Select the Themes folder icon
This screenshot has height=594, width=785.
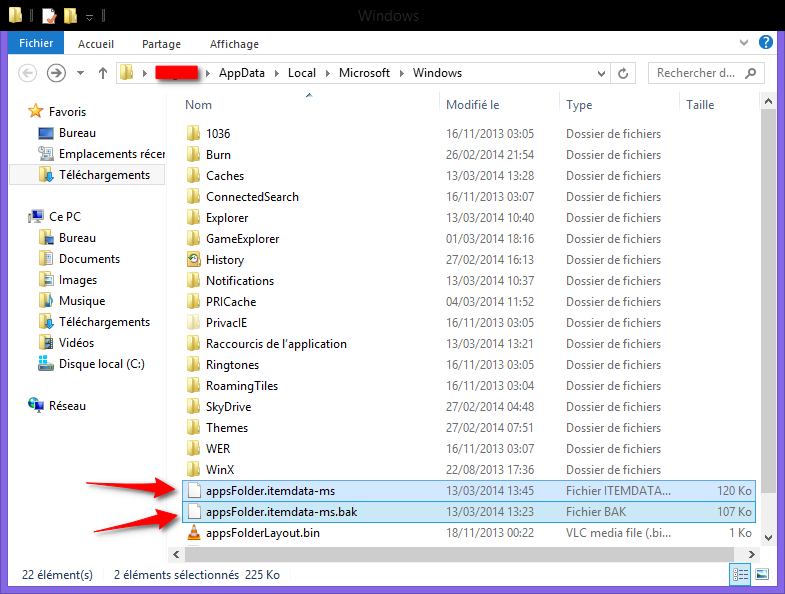coord(193,428)
